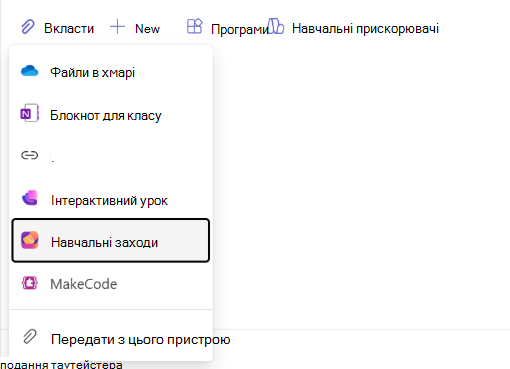Open the New dropdown
This screenshot has width=510, height=369.
(x=135, y=28)
